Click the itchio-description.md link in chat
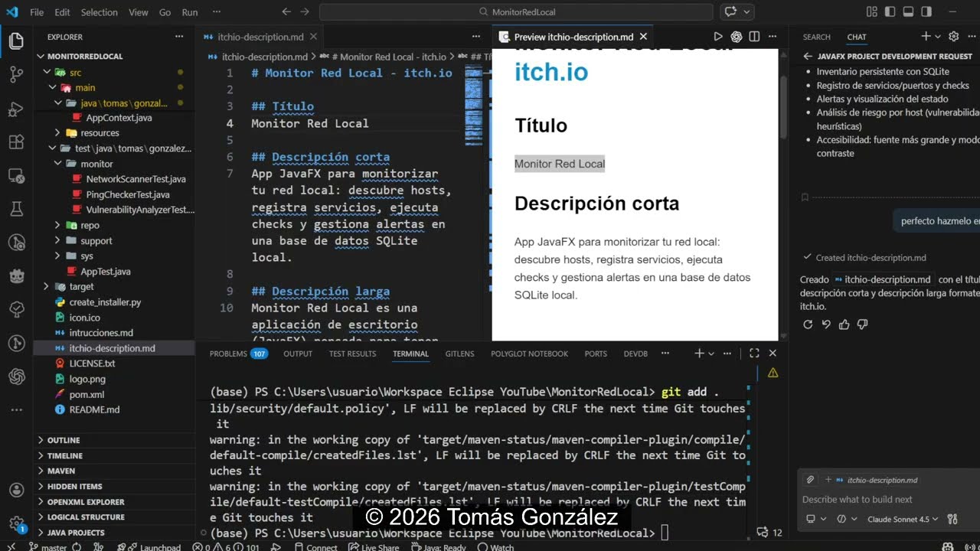Screen dimensions: 980x551 click(883, 279)
